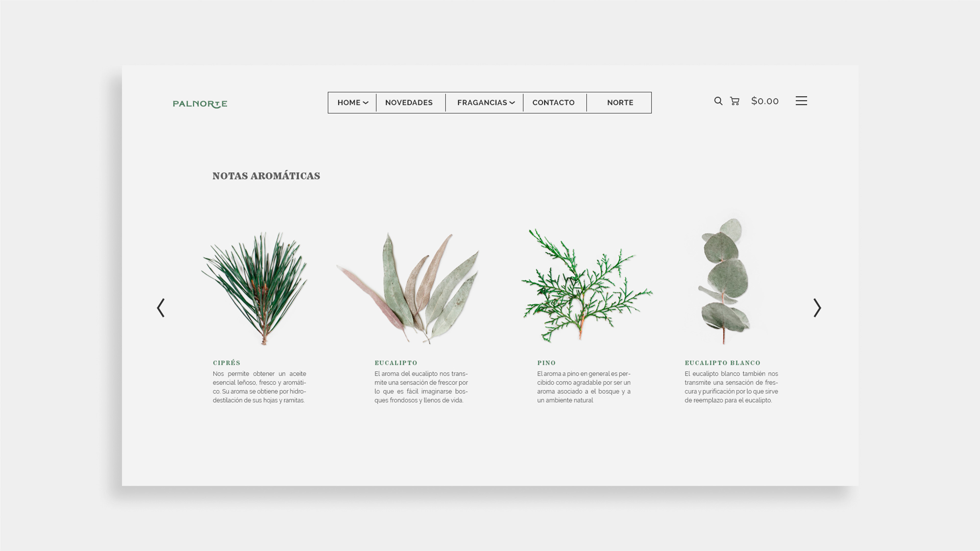Click the description starting 'El aroma del eucalipto'
This screenshot has height=551, width=980.
(421, 387)
